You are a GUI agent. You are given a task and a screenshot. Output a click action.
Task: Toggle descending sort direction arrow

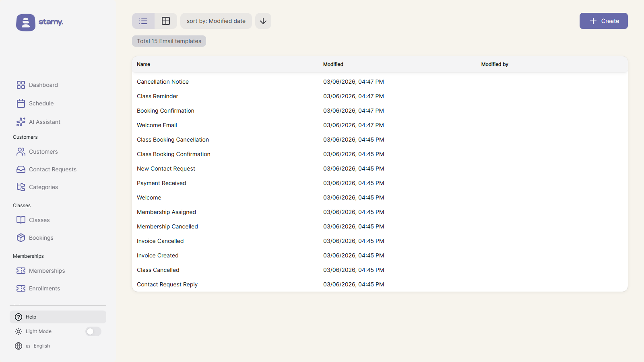pyautogui.click(x=263, y=21)
